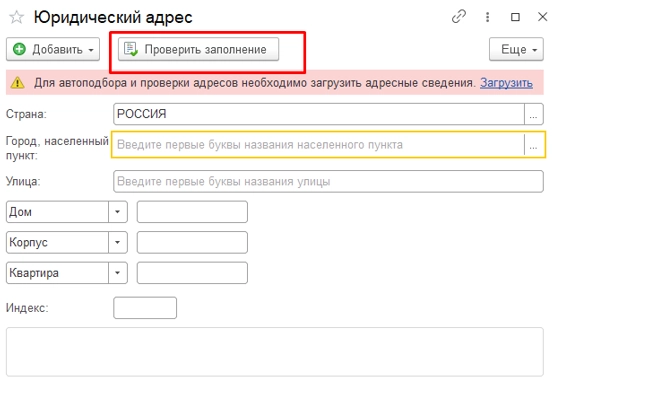Viewport: 658px width, 395px height.
Task: Expand the Дом type dropdown
Action: 118,212
